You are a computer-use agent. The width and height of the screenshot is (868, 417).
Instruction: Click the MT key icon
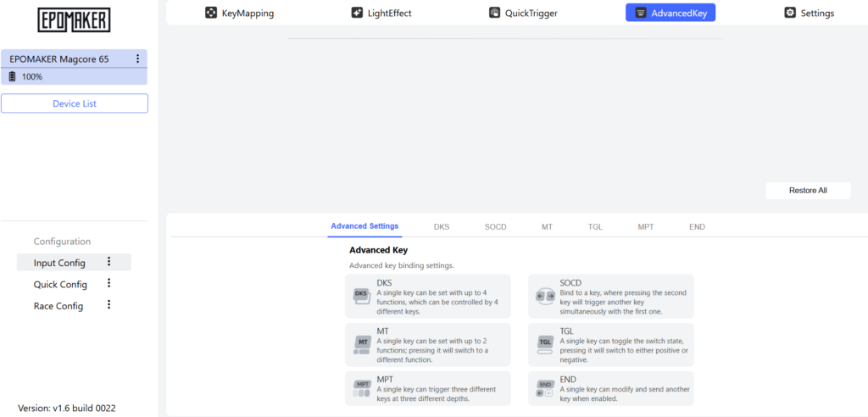point(362,343)
